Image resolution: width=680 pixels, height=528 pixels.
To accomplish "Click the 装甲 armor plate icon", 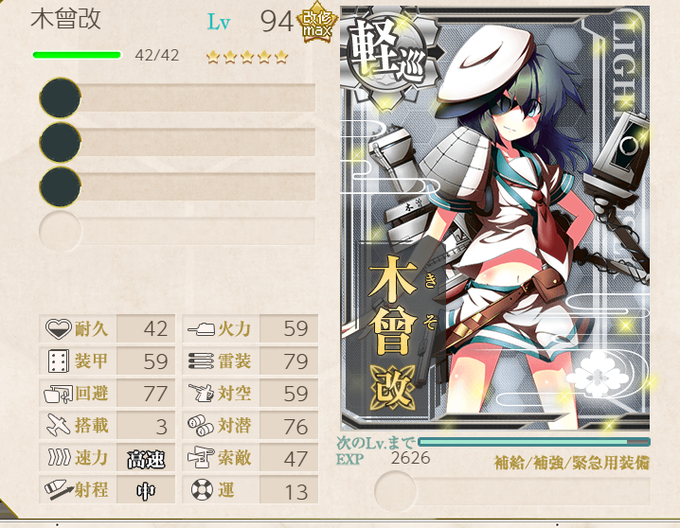I will click(58, 361).
